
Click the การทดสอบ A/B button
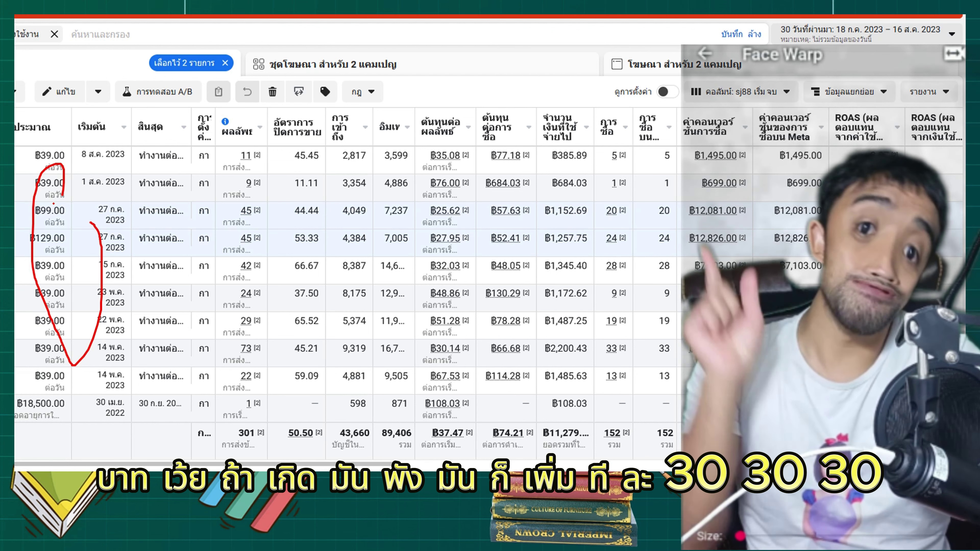158,92
